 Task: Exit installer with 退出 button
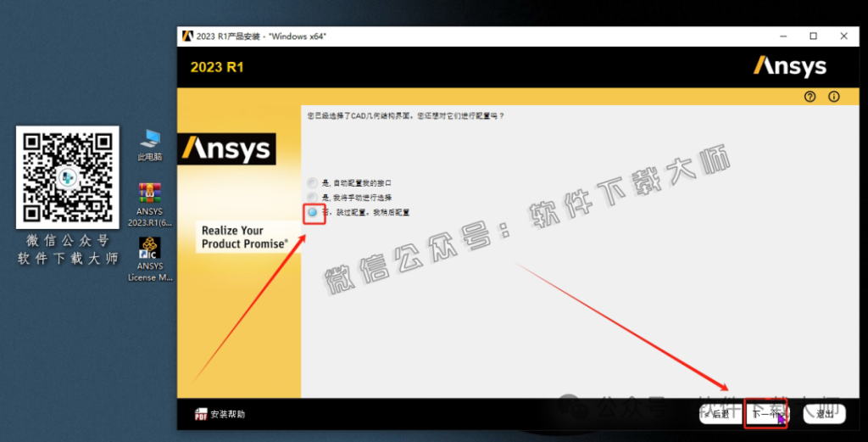coord(825,414)
